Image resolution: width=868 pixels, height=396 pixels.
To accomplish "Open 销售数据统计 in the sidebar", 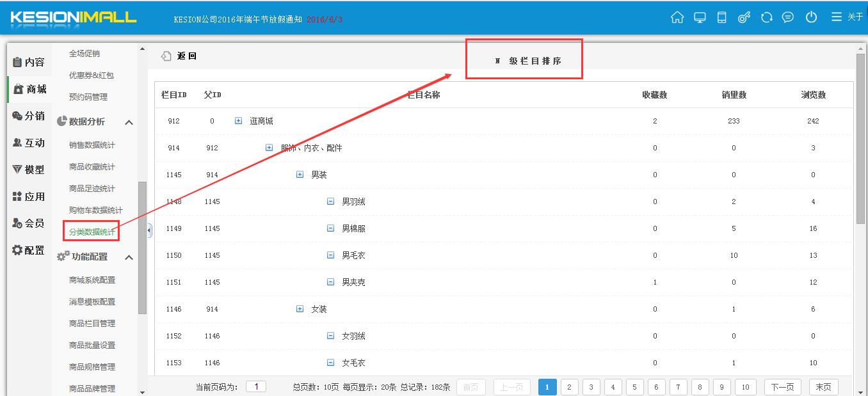I will pyautogui.click(x=92, y=145).
